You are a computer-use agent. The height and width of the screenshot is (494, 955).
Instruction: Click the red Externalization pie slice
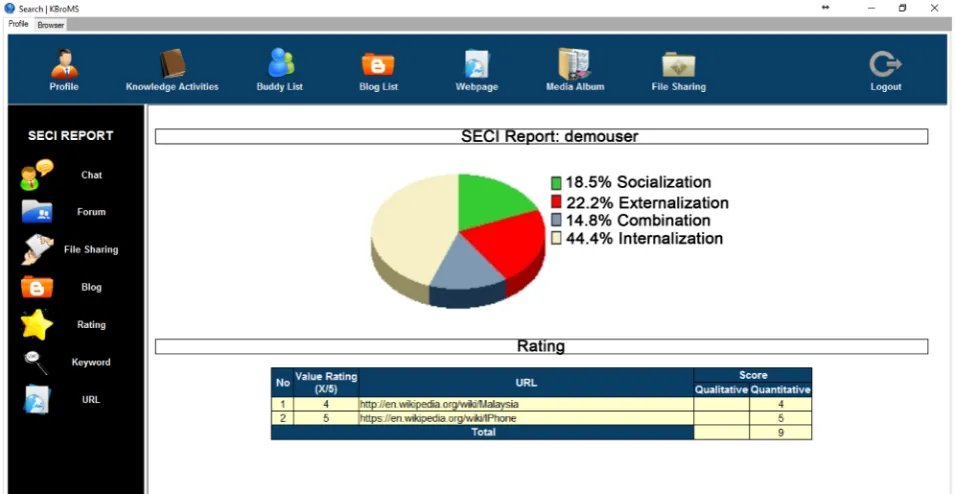(x=509, y=244)
